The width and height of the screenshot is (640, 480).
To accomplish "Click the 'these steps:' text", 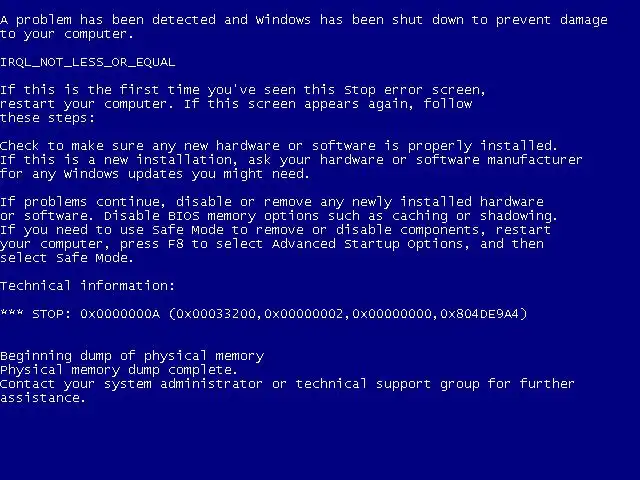I will [x=47, y=118].
